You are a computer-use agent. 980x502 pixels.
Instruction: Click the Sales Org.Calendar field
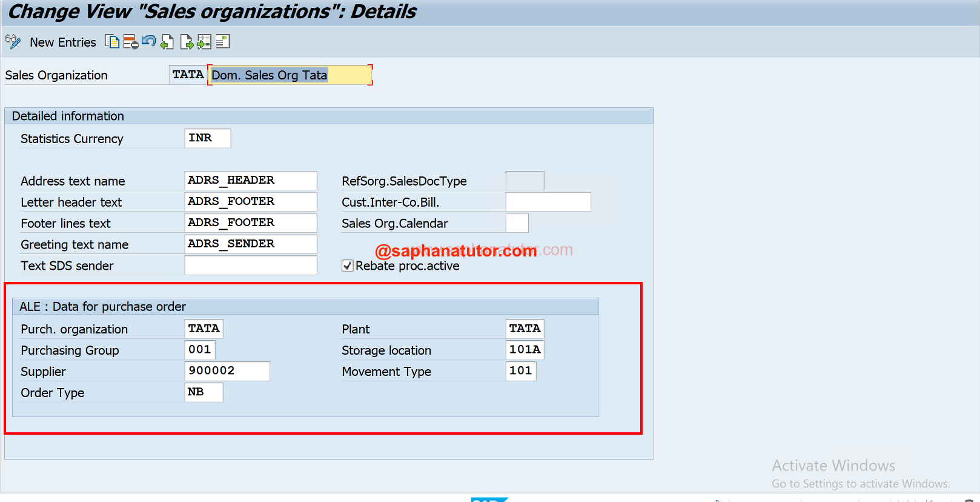[517, 223]
